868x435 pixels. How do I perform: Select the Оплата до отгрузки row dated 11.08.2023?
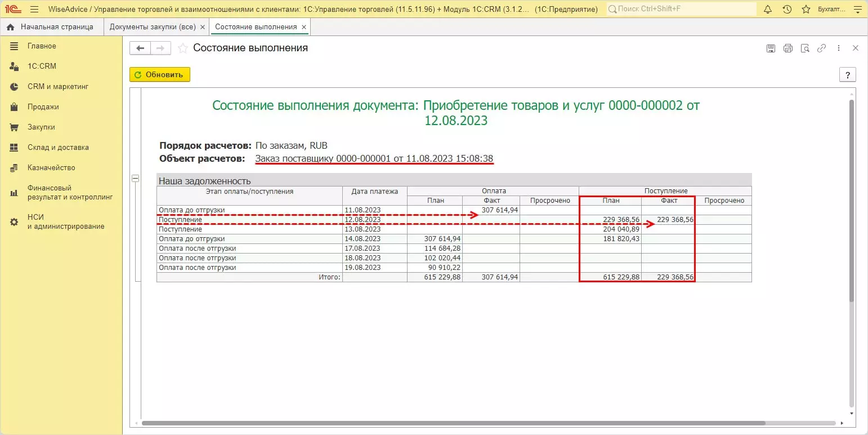pyautogui.click(x=454, y=210)
